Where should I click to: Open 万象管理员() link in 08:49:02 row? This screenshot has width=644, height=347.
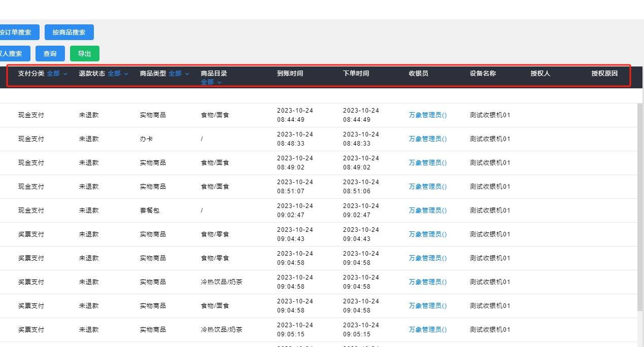pos(428,163)
